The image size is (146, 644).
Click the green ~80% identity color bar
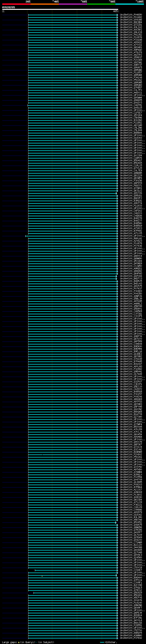[x=101, y=4]
